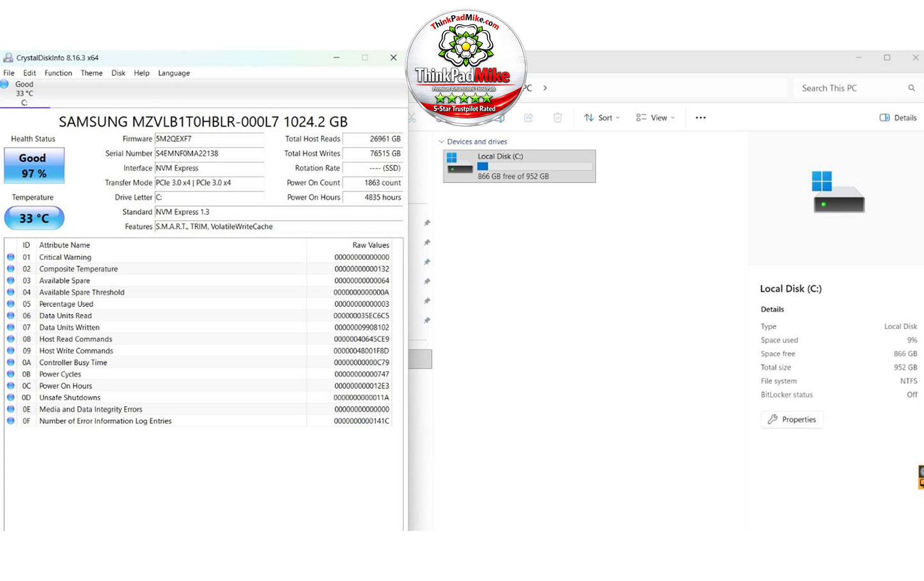Click the Delete trash icon in File Explorer toolbar
This screenshot has width=924, height=581.
pos(558,118)
